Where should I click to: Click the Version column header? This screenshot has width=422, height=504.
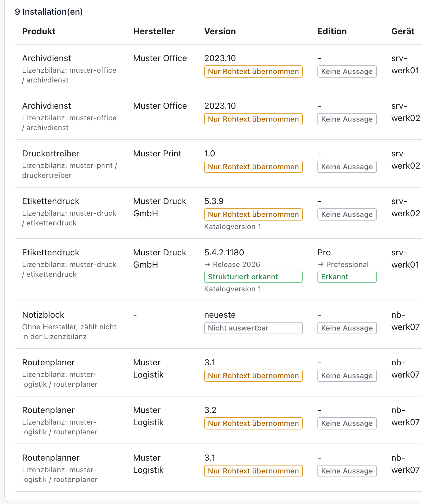220,31
